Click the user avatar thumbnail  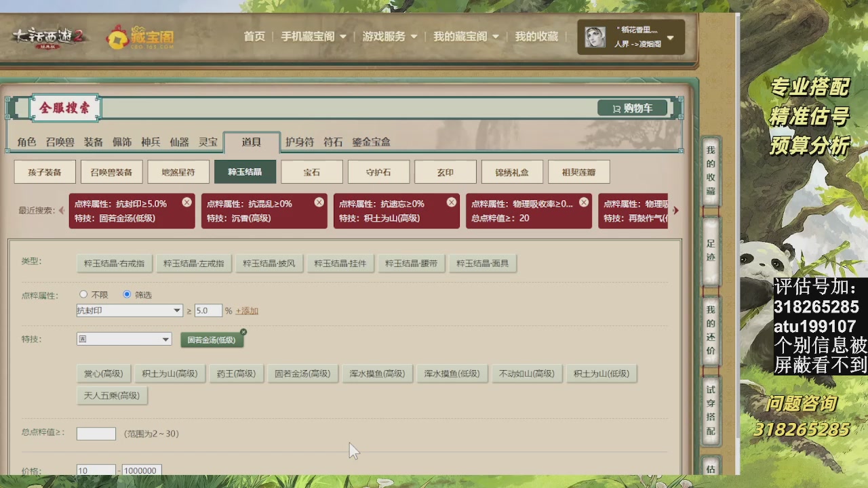[593, 37]
